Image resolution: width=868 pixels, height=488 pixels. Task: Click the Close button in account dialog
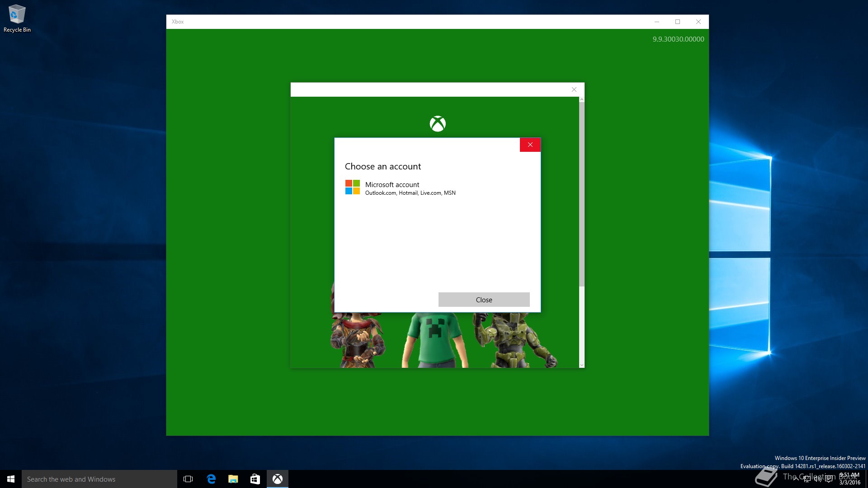click(x=484, y=300)
